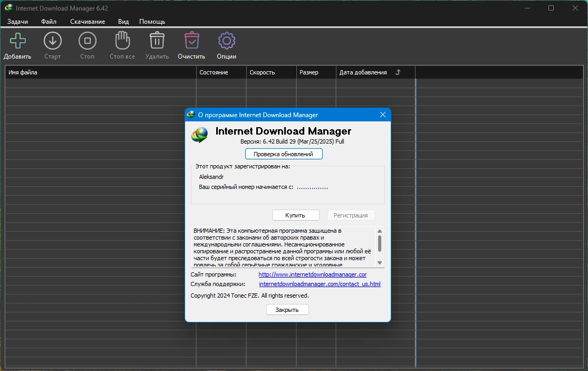Click the Очистить clipboard icon

pyautogui.click(x=191, y=40)
